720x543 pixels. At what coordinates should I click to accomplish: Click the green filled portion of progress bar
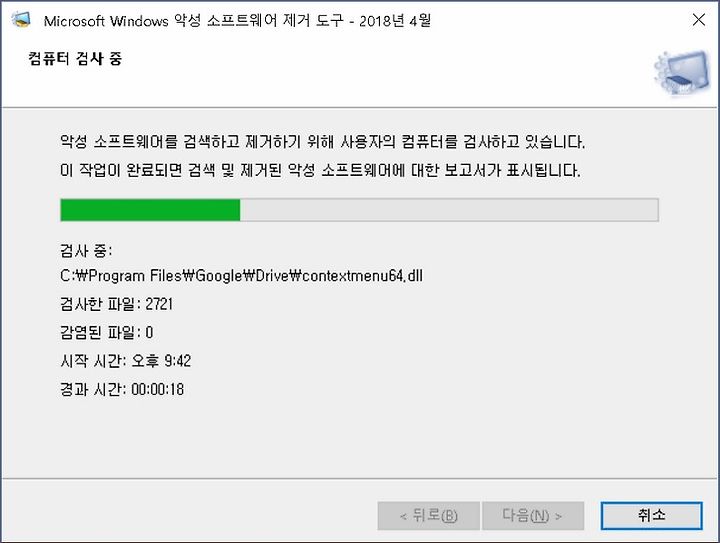click(150, 210)
